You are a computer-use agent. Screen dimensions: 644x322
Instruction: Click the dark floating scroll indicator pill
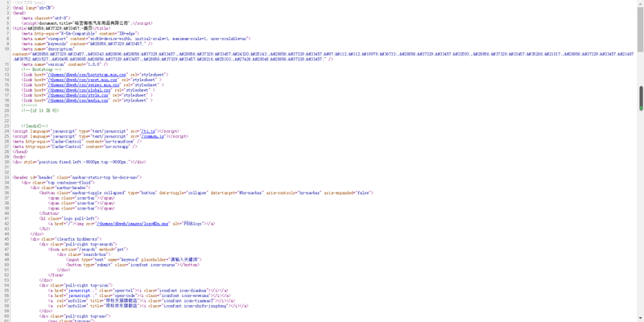click(x=641, y=98)
